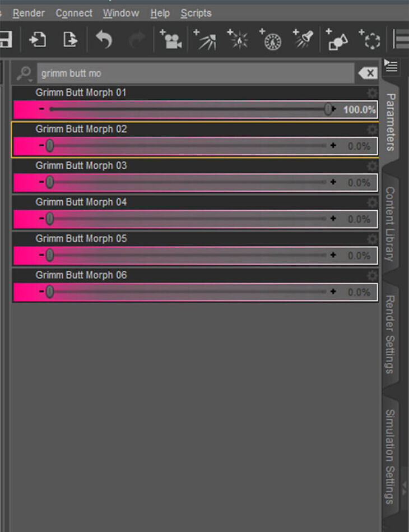409x532 pixels.
Task: Click the Export file toolbar icon
Action: click(70, 40)
